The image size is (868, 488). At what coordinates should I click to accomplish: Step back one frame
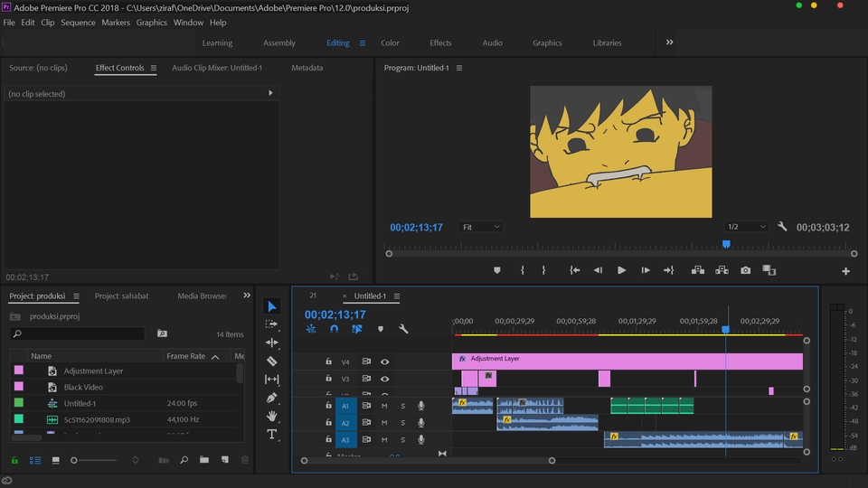pos(598,270)
